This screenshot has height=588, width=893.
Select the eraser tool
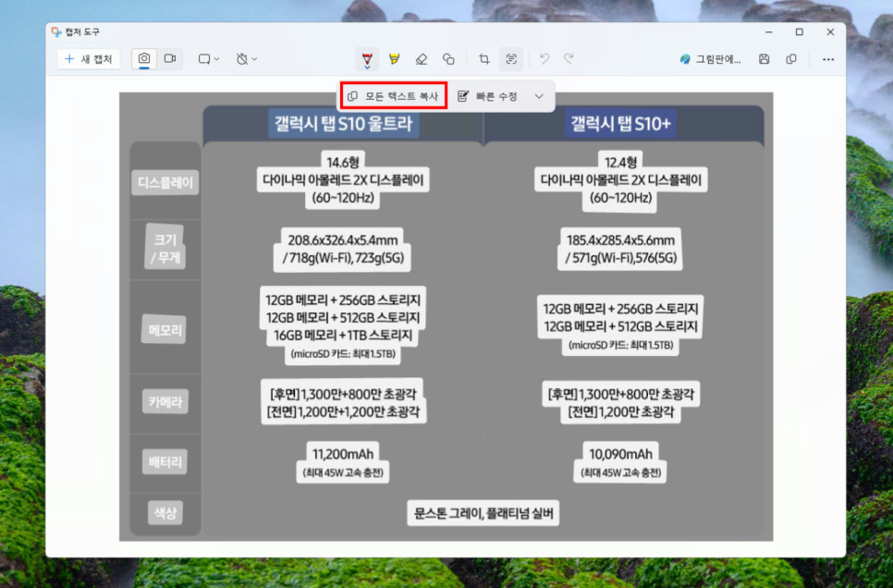(x=422, y=58)
